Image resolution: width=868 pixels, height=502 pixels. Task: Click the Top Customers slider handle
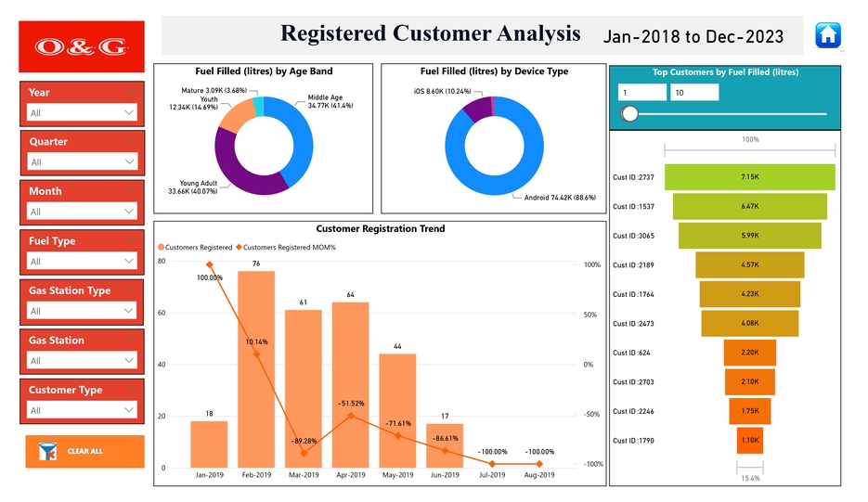pos(630,114)
